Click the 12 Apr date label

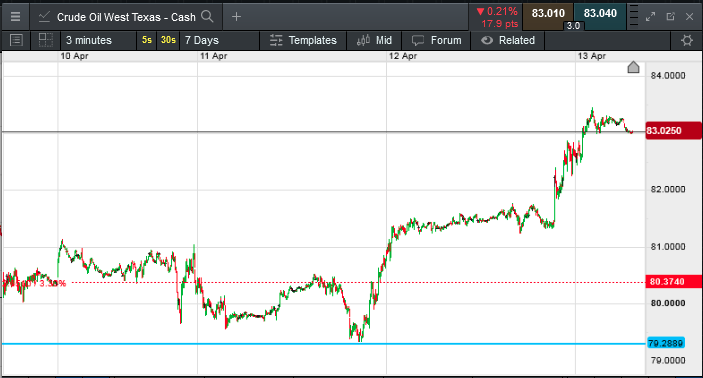point(403,56)
